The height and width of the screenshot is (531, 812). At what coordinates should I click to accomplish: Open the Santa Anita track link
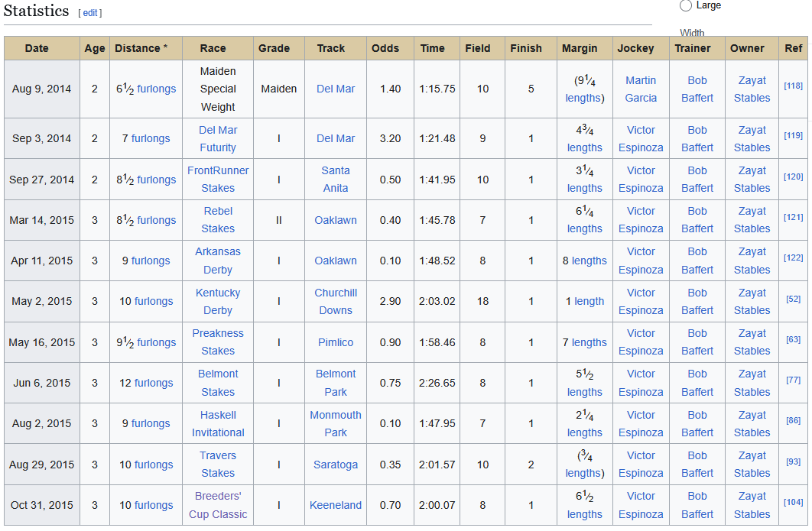(x=336, y=179)
